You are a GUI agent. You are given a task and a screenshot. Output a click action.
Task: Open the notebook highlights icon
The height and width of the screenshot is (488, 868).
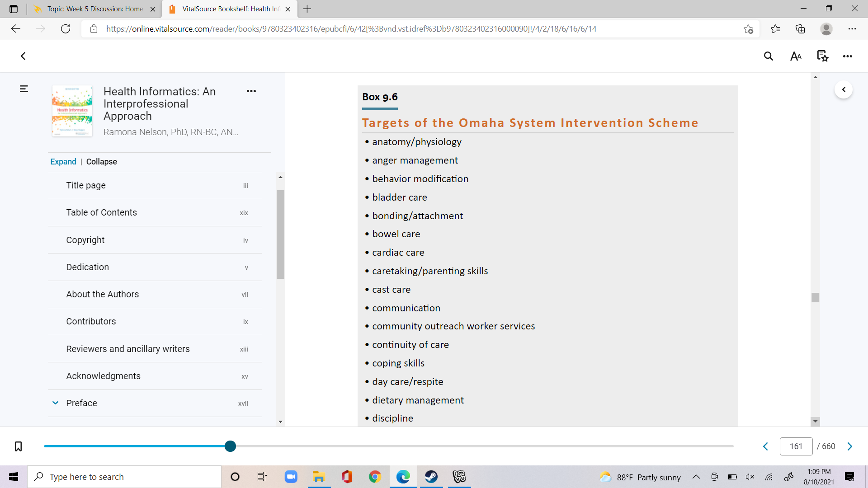pos(822,56)
